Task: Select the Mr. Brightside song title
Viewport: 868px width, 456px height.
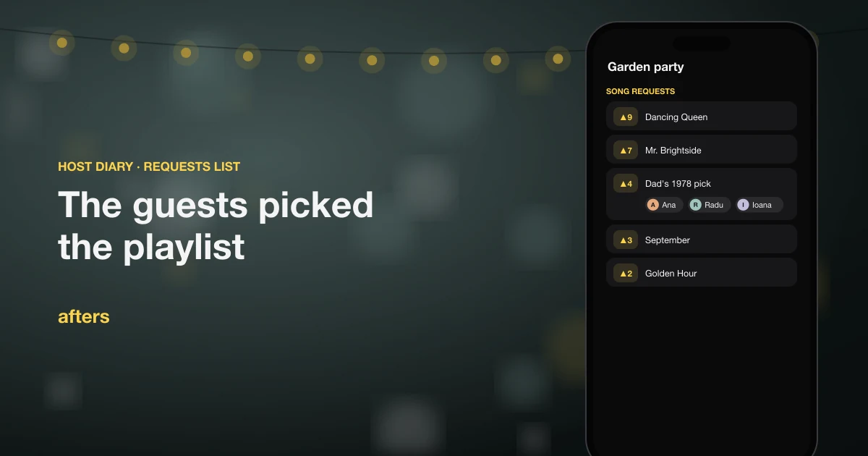Action: pos(673,151)
